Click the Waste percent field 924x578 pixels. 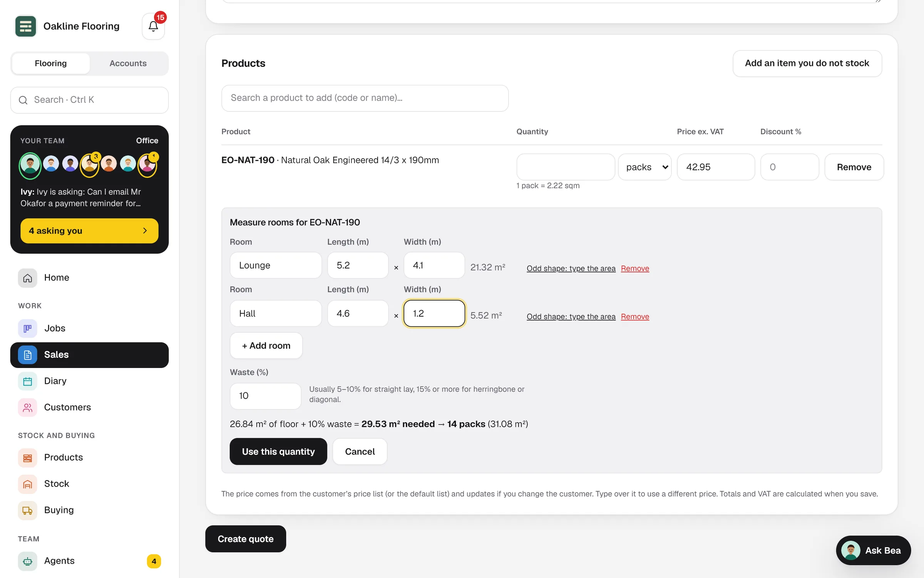pyautogui.click(x=265, y=396)
